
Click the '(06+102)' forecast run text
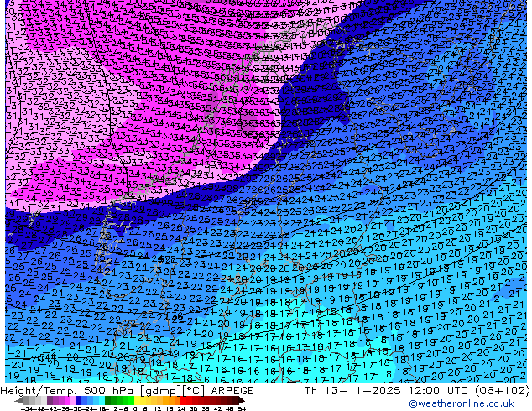(502, 391)
